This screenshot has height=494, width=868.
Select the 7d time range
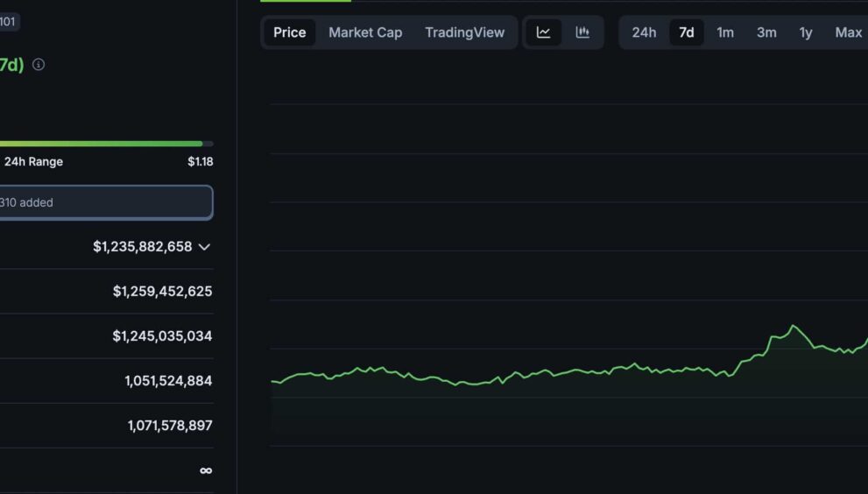[687, 32]
